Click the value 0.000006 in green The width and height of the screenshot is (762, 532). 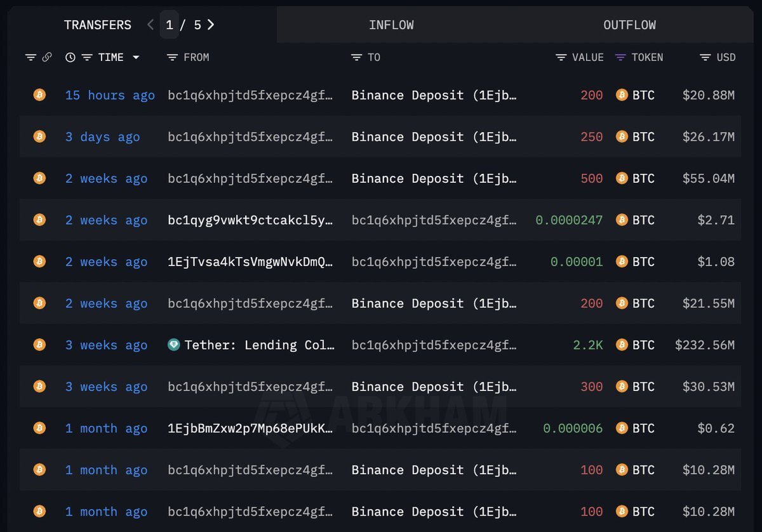coord(573,428)
